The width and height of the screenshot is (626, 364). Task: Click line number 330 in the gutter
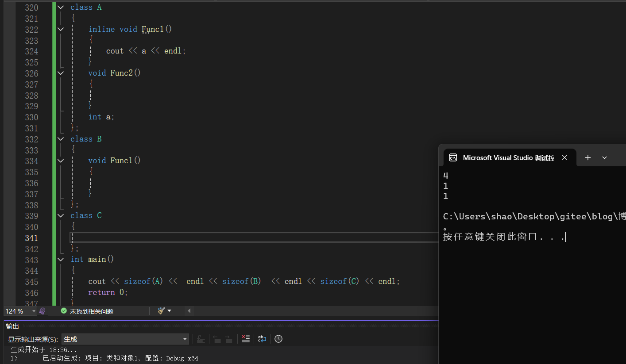[31, 117]
